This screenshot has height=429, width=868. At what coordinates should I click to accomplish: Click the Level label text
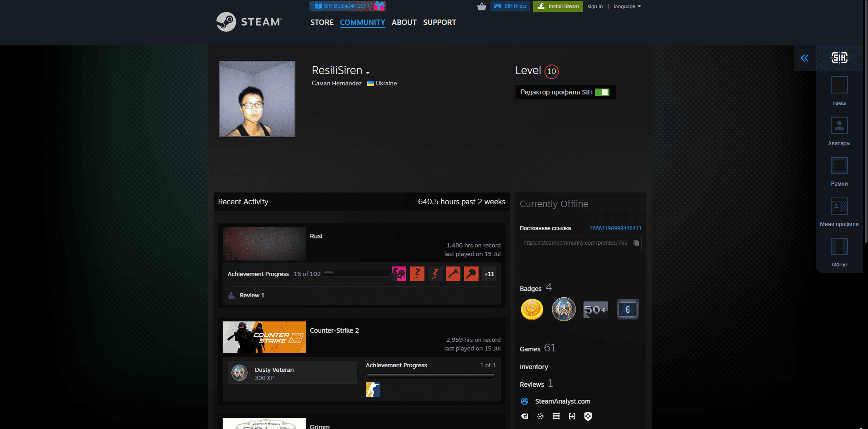528,70
